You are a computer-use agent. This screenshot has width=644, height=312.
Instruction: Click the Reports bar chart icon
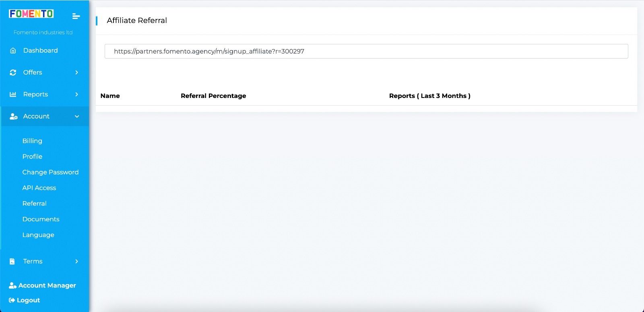click(13, 94)
